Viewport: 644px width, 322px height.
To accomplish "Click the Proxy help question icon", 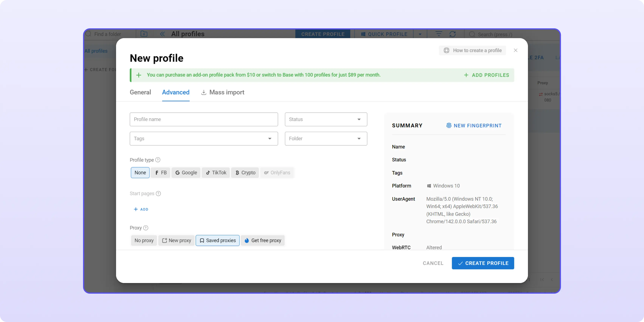I will click(146, 228).
